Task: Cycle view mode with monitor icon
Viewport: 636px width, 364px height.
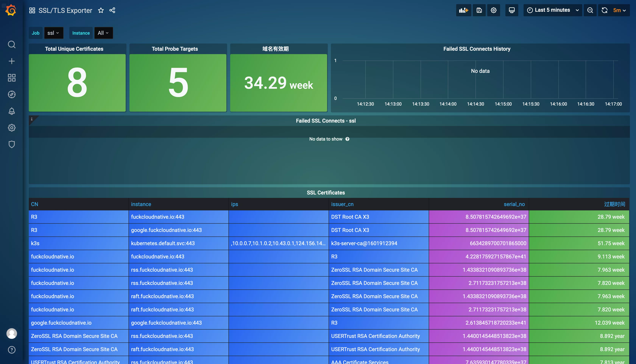Action: [x=512, y=10]
